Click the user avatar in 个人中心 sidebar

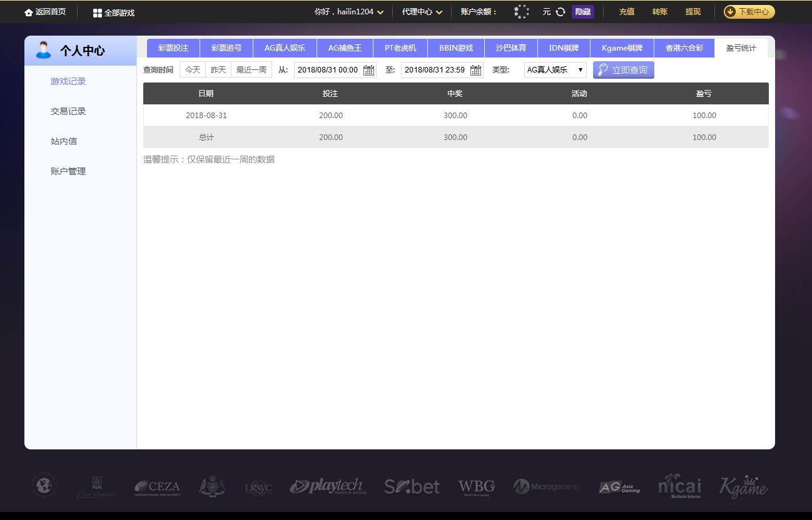coord(43,49)
